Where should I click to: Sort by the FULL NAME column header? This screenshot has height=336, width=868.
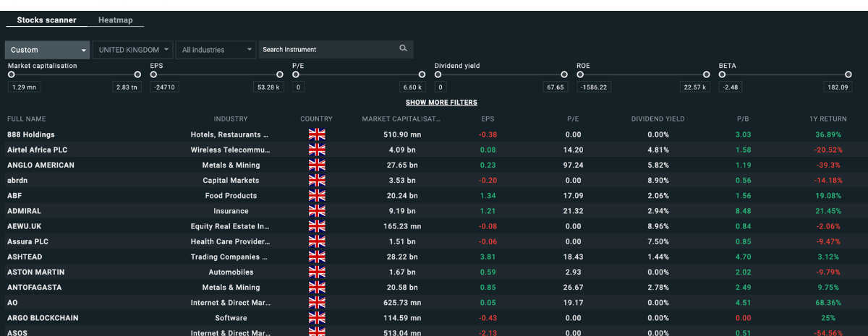click(26, 119)
